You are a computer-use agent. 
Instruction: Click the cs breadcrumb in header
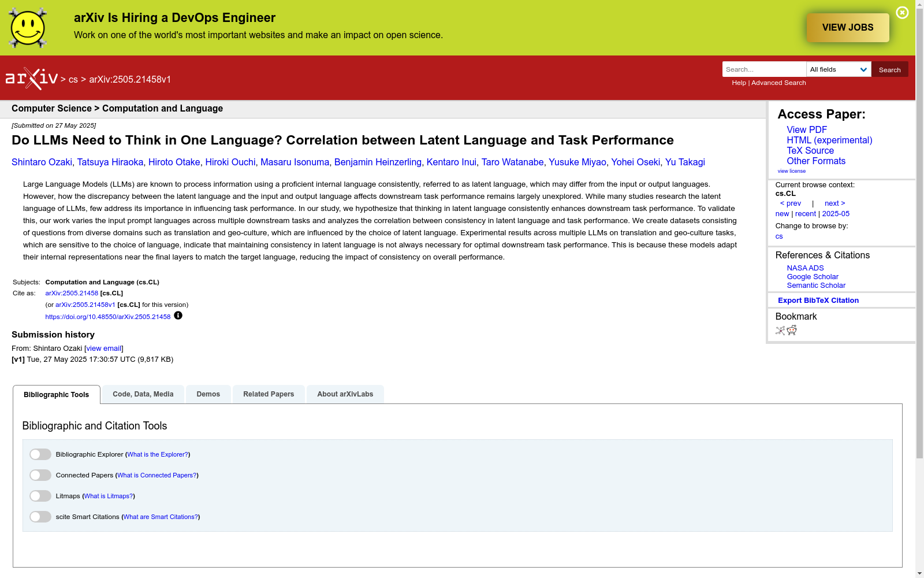tap(73, 80)
